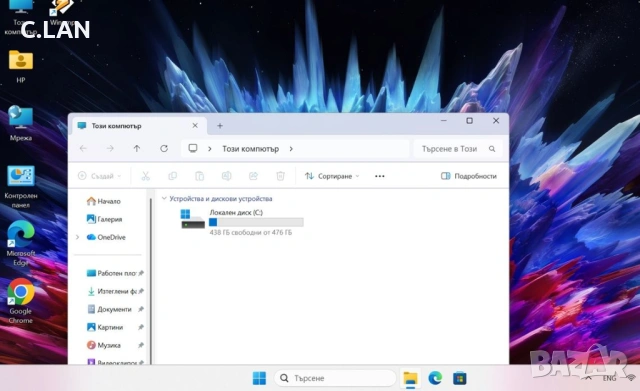Click the navigation pane scrollbar
Image resolution: width=640 pixels, height=391 pixels.
pos(151,280)
